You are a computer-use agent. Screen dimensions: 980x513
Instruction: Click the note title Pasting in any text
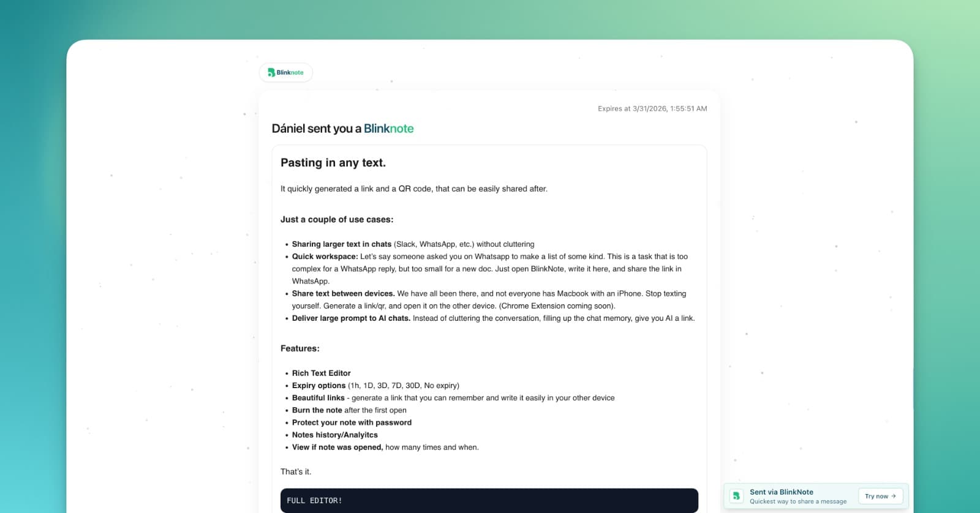coord(333,162)
